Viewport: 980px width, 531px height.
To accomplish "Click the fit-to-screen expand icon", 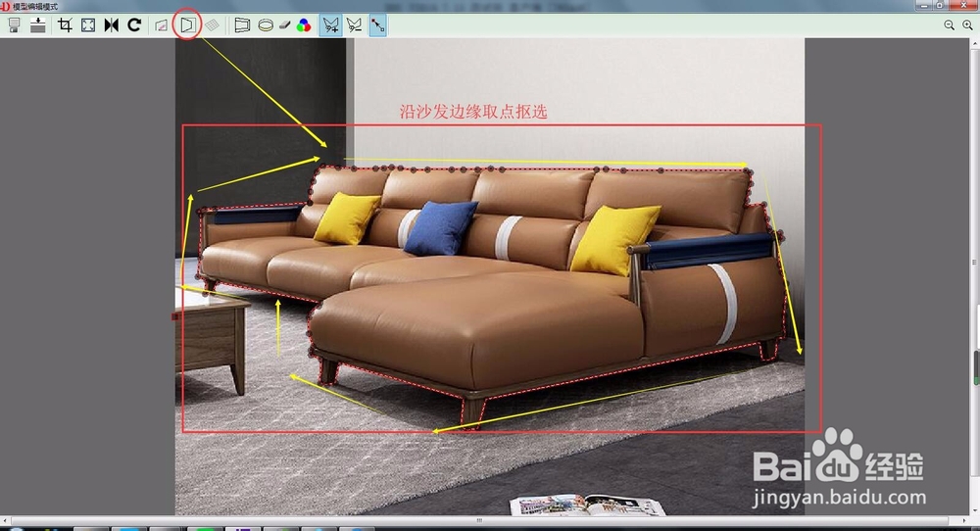I will [x=88, y=25].
